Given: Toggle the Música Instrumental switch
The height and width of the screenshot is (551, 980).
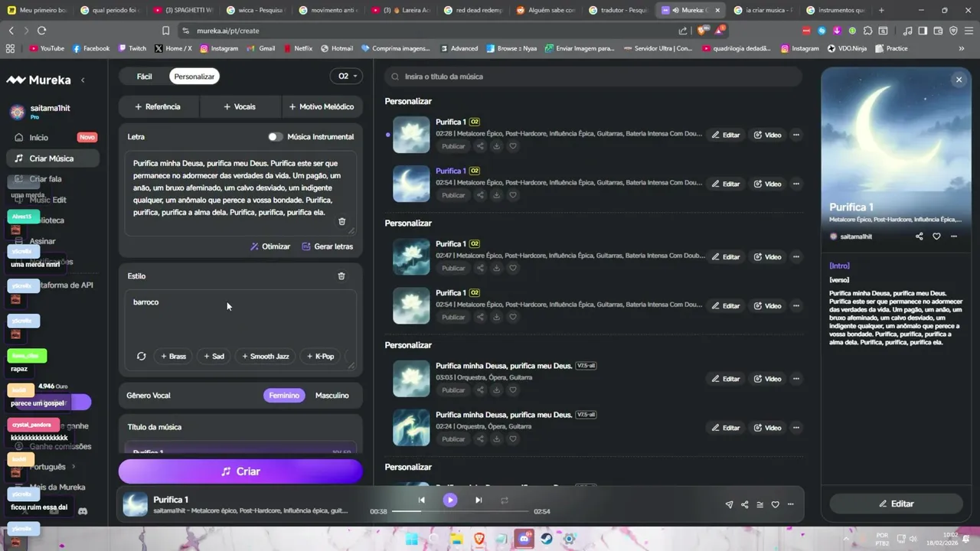Looking at the screenshot, I should point(275,137).
